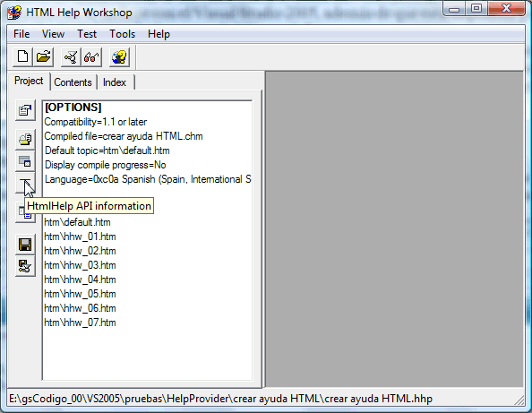This screenshot has width=532, height=413.
Task: Click the View compiled file glasses icon
Action: [x=91, y=56]
